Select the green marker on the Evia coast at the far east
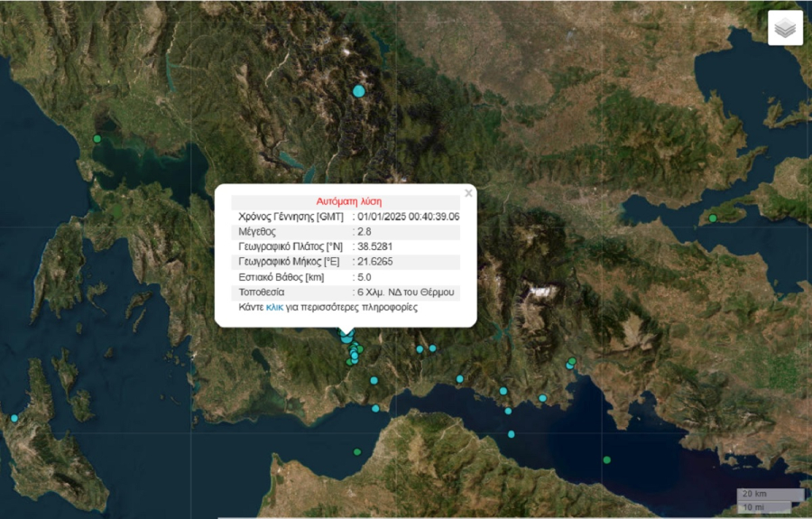This screenshot has height=519, width=812. coord(713,218)
